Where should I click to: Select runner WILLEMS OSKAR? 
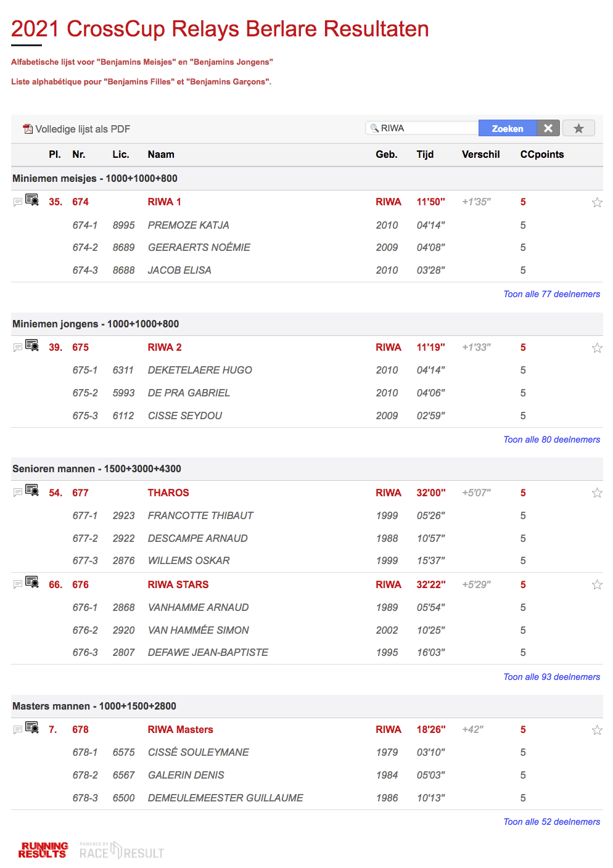tap(189, 560)
